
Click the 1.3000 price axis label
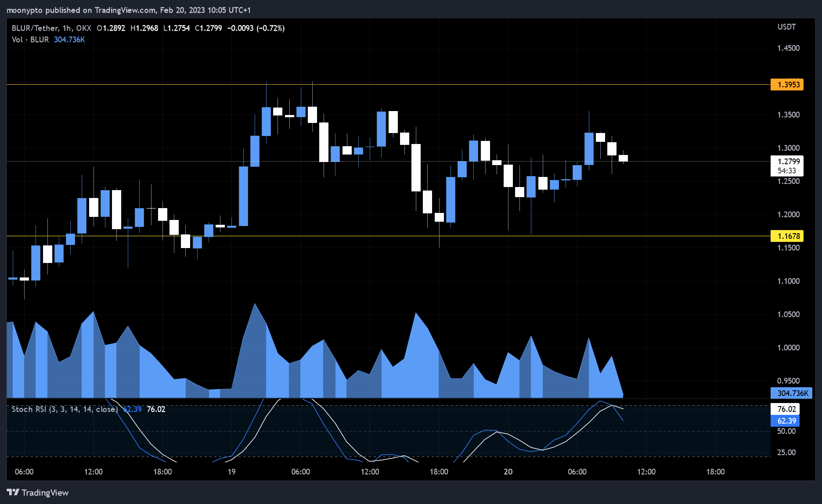tap(788, 148)
